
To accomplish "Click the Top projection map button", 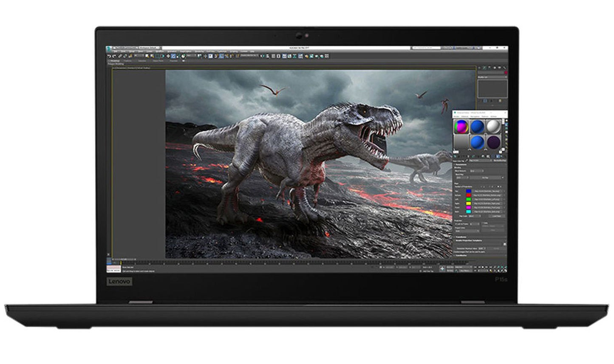I will 488,191.
